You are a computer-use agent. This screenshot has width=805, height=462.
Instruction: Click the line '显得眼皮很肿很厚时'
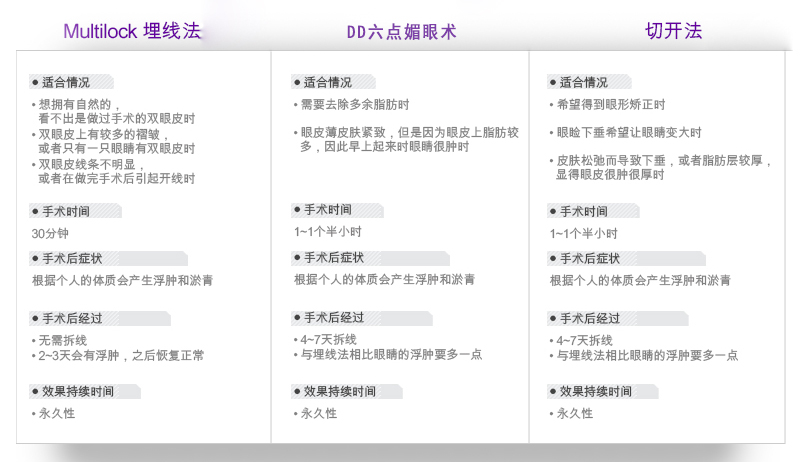tap(610, 175)
